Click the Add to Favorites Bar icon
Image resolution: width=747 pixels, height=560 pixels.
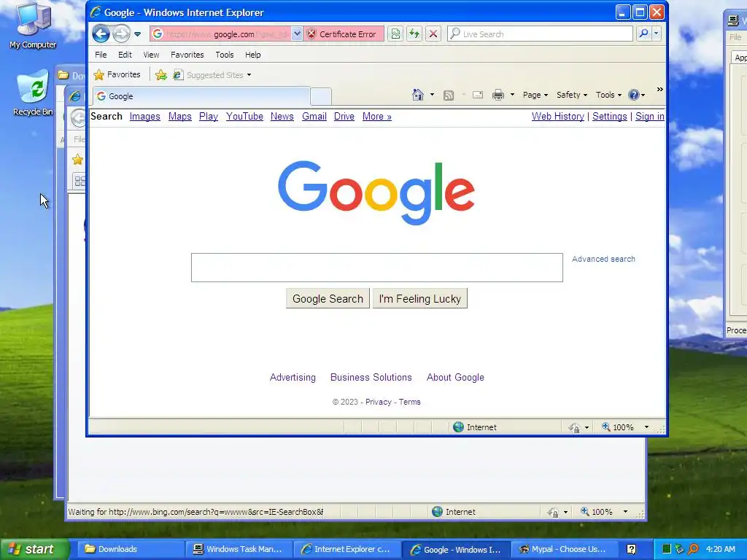point(161,75)
